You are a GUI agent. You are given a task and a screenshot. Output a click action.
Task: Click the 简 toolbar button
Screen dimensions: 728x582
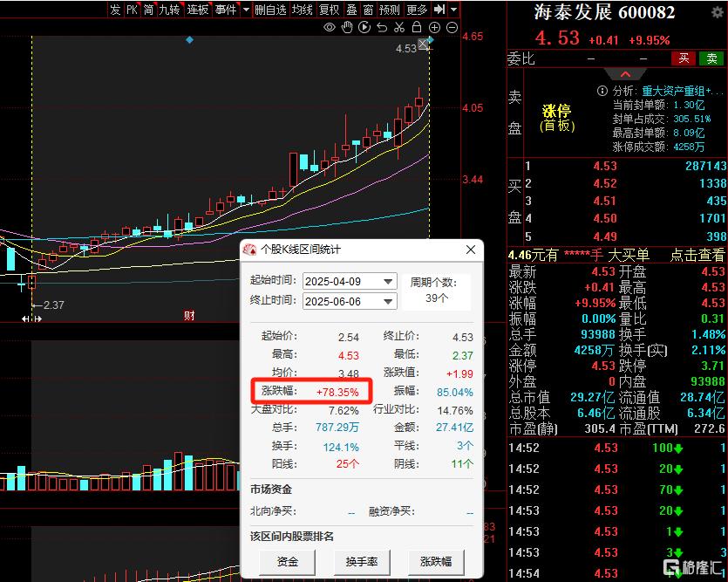tap(148, 10)
